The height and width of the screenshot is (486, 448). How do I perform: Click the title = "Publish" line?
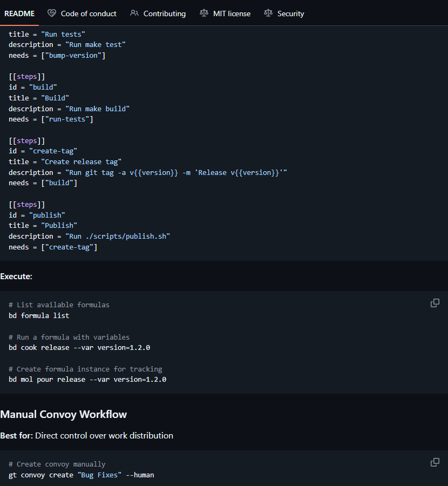point(43,226)
